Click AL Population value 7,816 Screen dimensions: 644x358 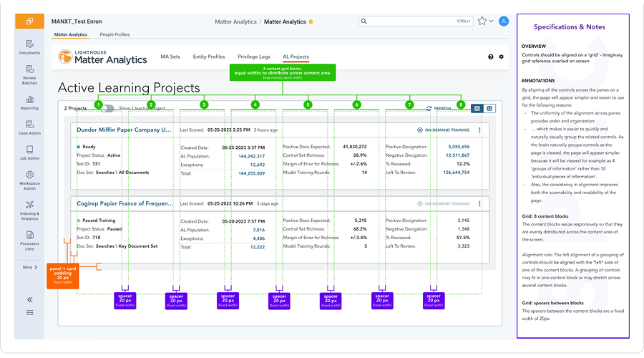[x=259, y=230]
